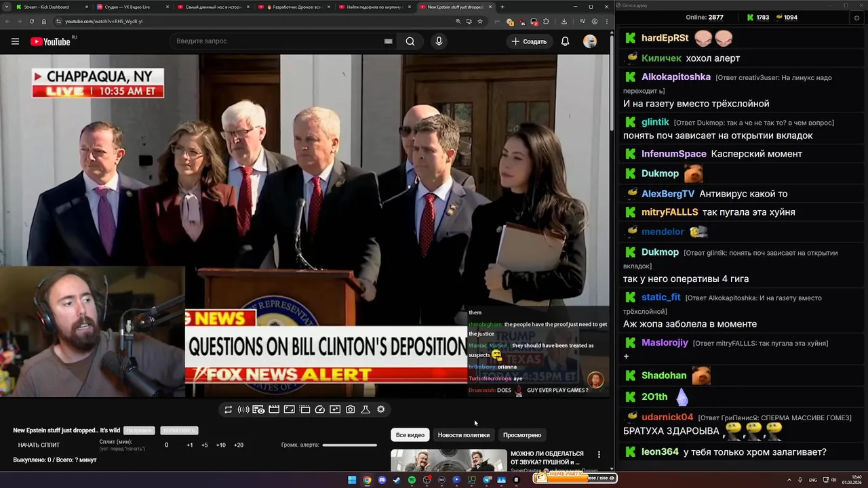
Task: Click the loop icon in player toolbar
Action: click(228, 409)
